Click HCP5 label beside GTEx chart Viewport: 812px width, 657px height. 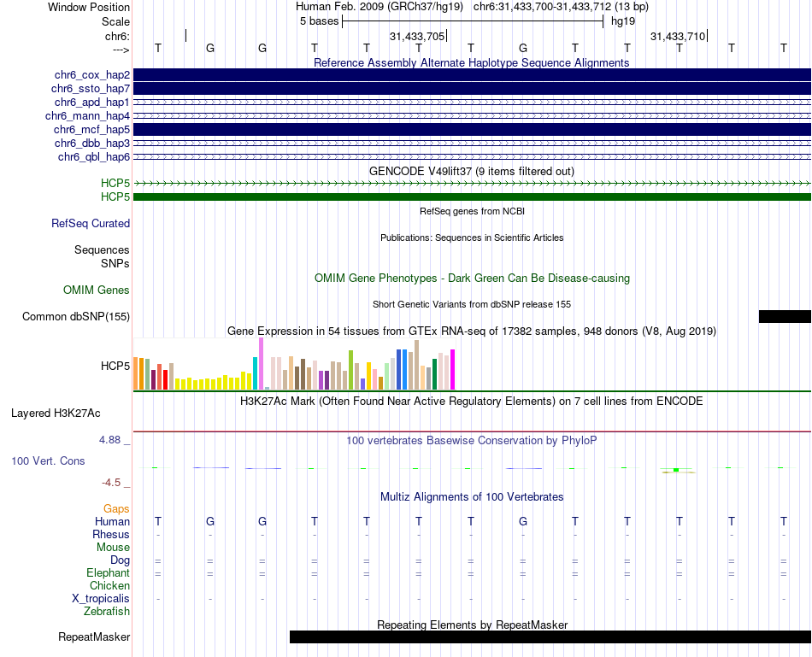click(x=115, y=366)
